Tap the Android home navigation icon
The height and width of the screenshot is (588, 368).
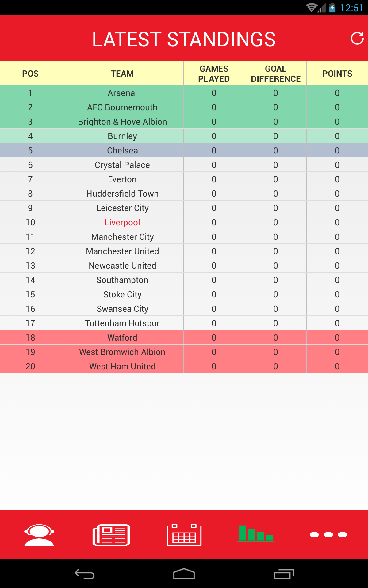(184, 574)
